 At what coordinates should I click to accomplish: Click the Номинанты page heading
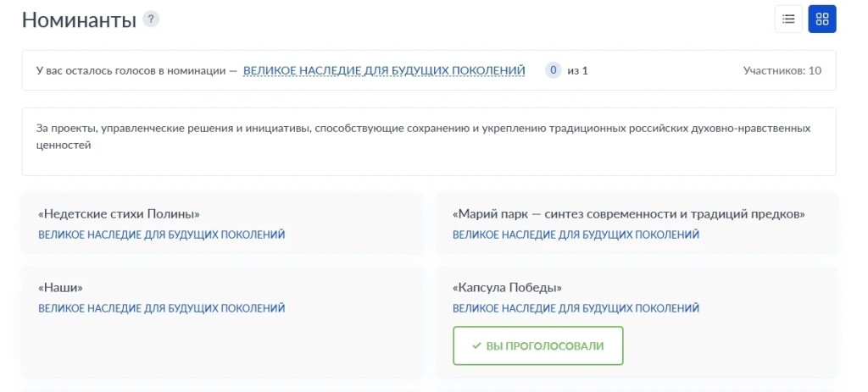tap(79, 20)
